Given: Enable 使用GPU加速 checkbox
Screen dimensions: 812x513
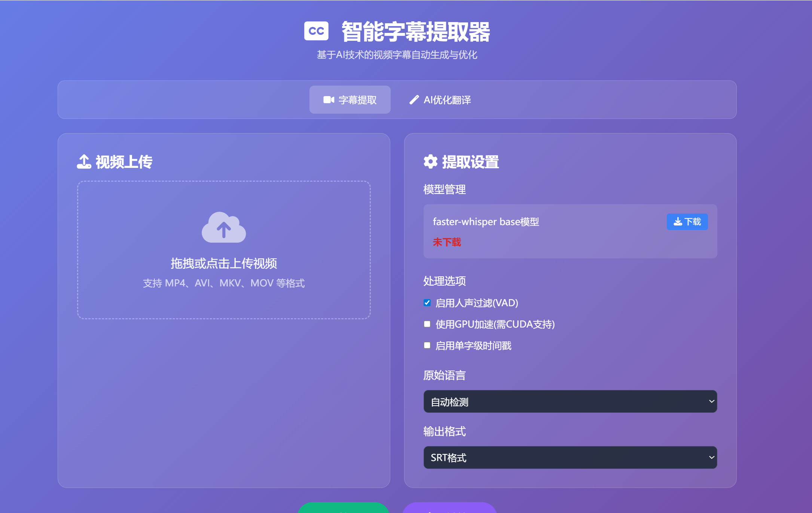Looking at the screenshot, I should (427, 324).
